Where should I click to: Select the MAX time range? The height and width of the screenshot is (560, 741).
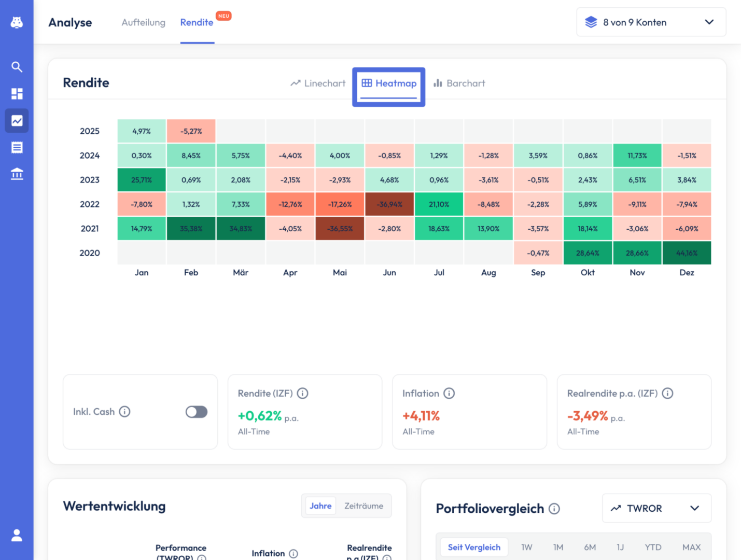point(692,548)
